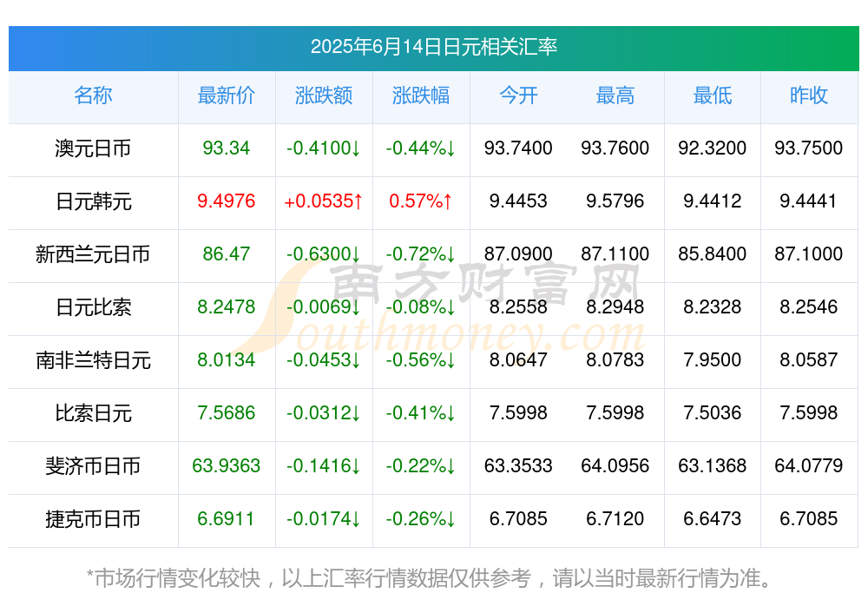Image resolution: width=868 pixels, height=606 pixels.
Task: Click change percent -0.41%↓
Action: (421, 412)
